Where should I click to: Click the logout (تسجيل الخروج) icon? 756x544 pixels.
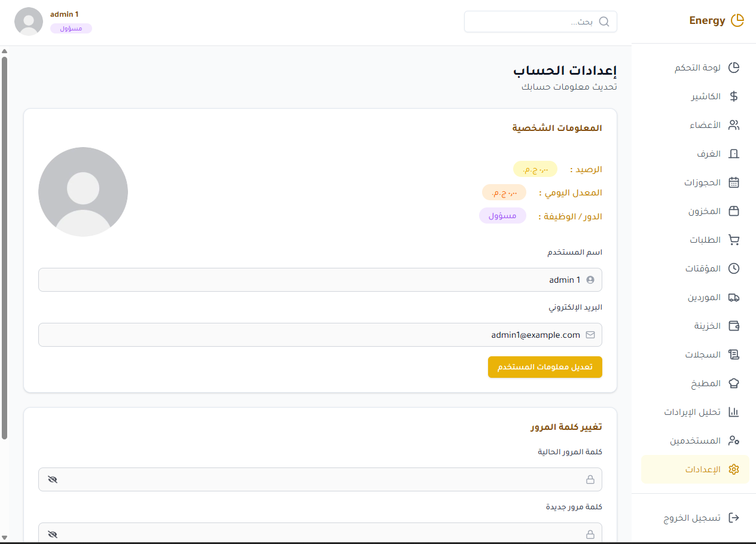click(734, 518)
